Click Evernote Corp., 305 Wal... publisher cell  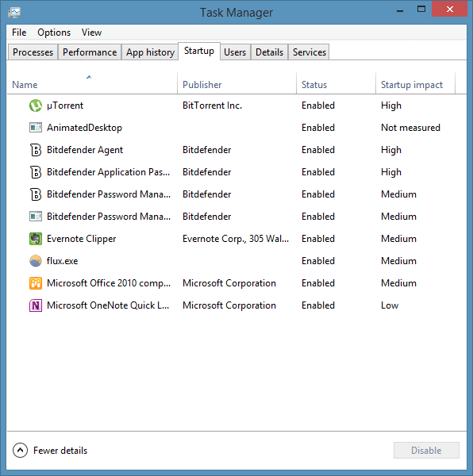tap(236, 239)
